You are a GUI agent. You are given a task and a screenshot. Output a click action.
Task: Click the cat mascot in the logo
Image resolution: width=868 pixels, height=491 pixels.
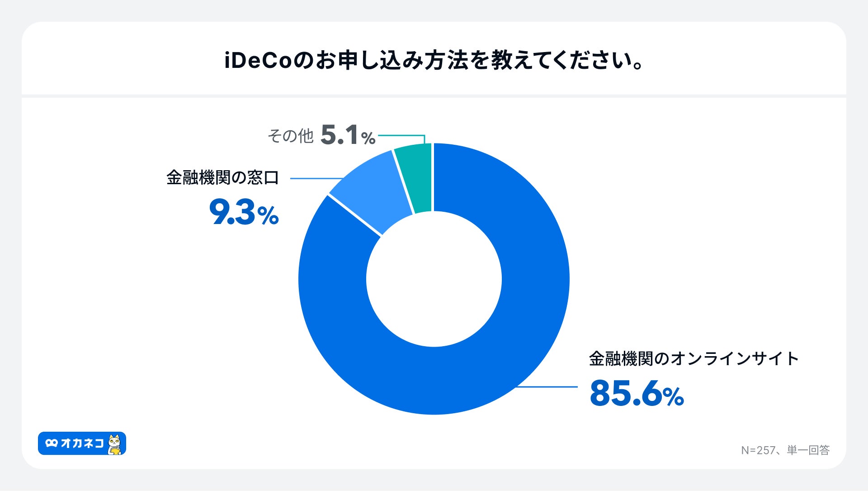click(x=115, y=444)
